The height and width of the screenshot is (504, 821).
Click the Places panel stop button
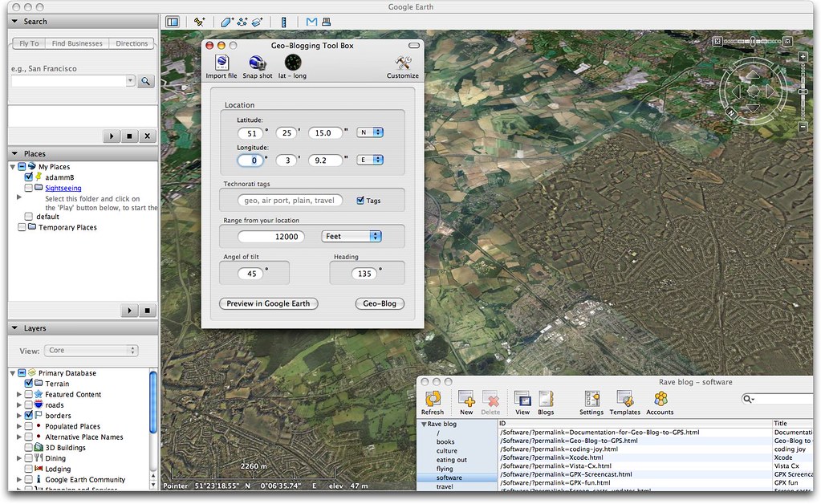point(147,311)
